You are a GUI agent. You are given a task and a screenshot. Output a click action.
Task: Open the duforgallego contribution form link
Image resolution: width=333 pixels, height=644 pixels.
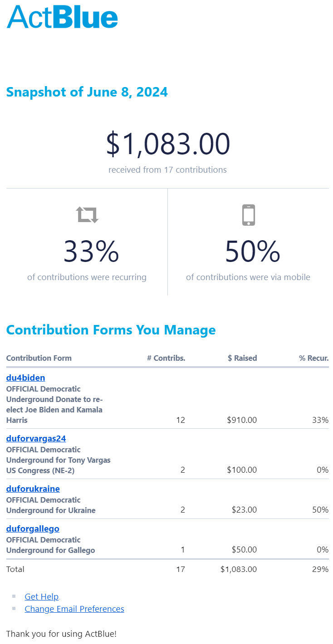pos(33,529)
